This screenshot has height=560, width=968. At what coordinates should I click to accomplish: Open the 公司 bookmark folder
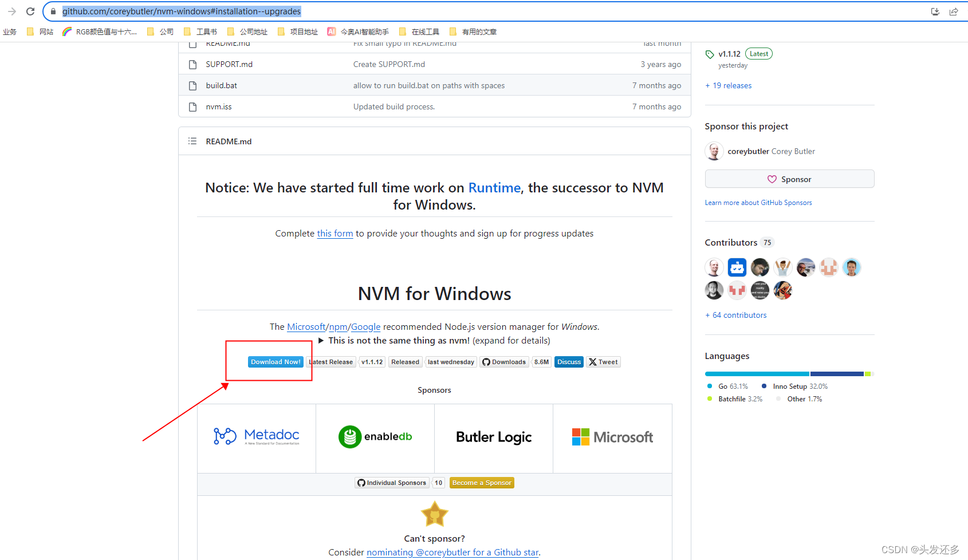pyautogui.click(x=160, y=31)
